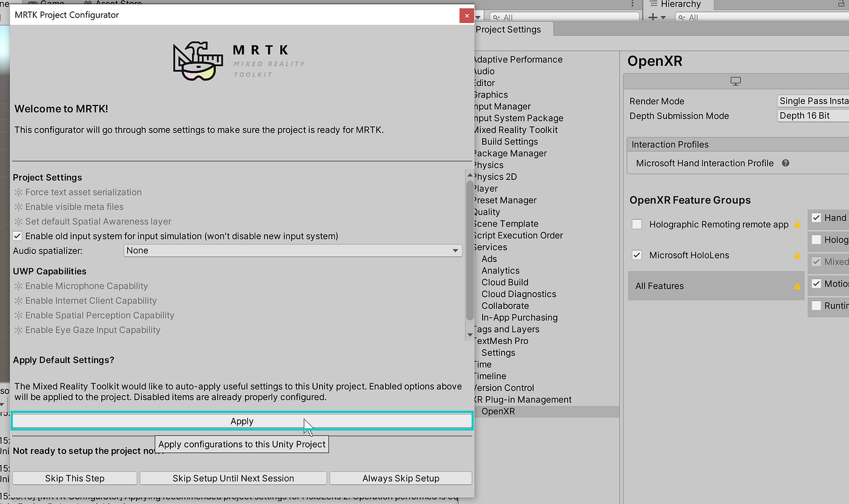Toggle Enable old input system for input simulation
Viewport: 849px width, 504px height.
tap(18, 236)
